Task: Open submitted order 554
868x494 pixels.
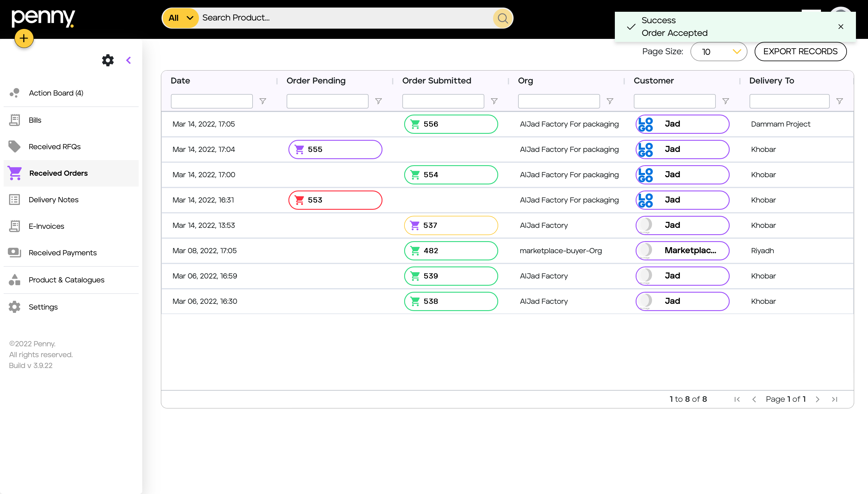Action: point(451,175)
